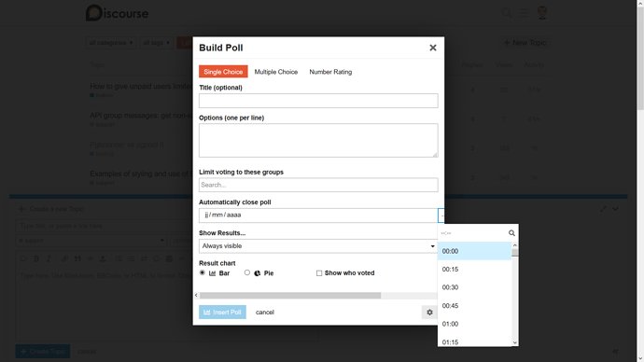Click the hyperlink icon in composer toolbar

coord(64,258)
